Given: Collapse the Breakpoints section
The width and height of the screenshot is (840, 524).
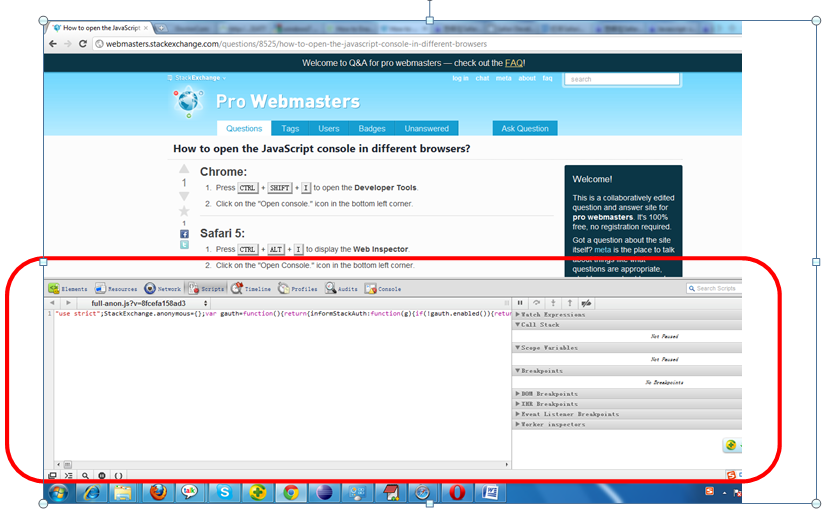Looking at the screenshot, I should coord(627,371).
